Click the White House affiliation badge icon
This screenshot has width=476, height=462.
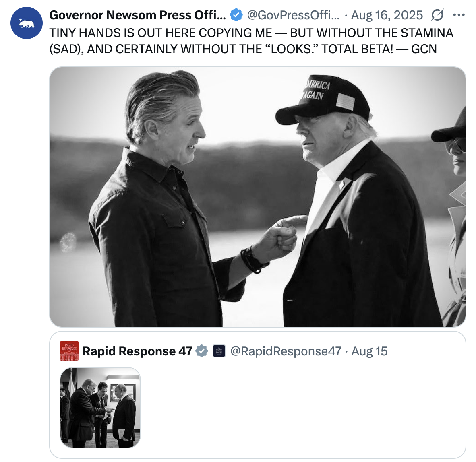219,351
